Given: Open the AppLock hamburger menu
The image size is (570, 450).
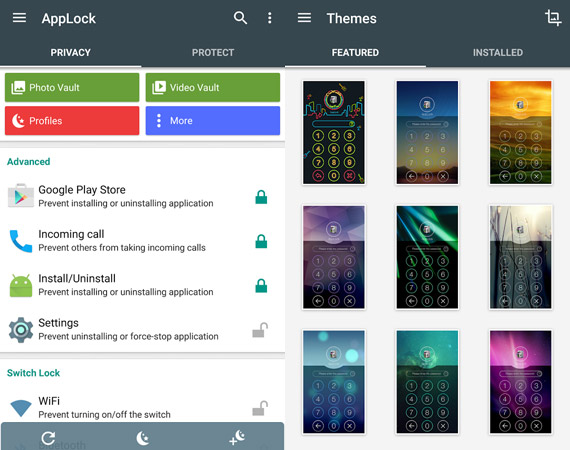Looking at the screenshot, I should [x=19, y=18].
